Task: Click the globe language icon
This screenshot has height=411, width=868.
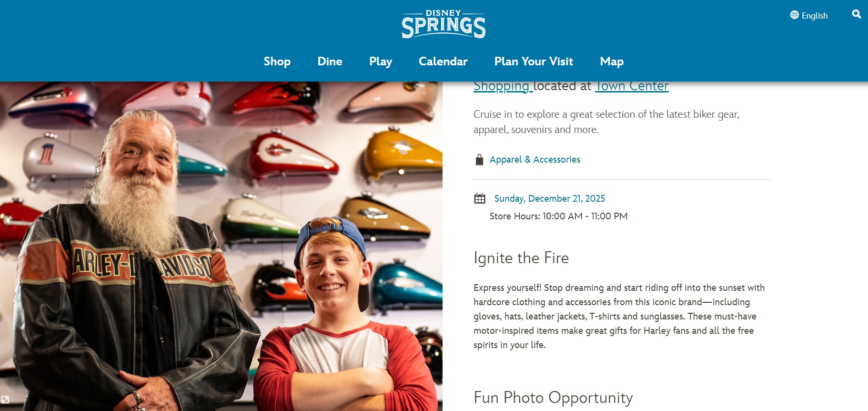Action: click(x=794, y=15)
